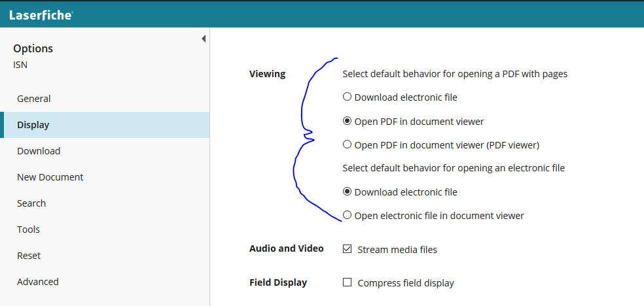The image size is (644, 306).
Task: Click the Laserfiche logo in header
Action: (x=41, y=15)
